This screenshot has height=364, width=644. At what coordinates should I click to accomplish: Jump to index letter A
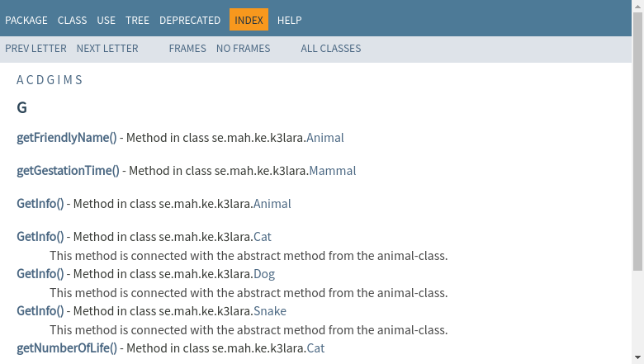20,80
